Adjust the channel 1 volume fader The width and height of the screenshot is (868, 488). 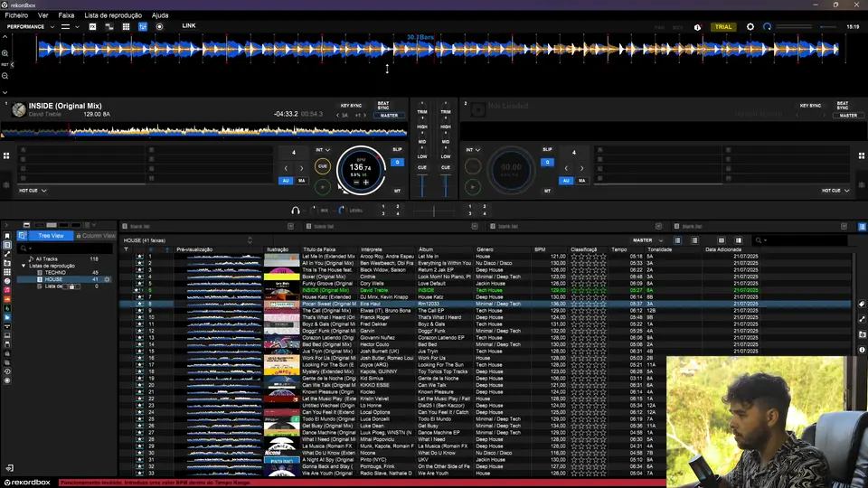[x=422, y=186]
